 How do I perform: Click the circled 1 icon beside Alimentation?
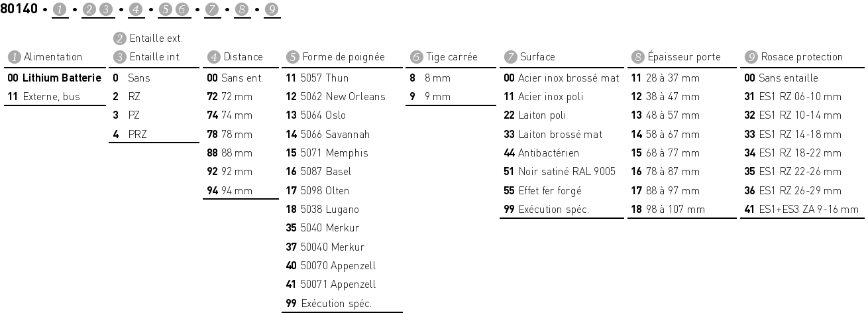pos(13,57)
